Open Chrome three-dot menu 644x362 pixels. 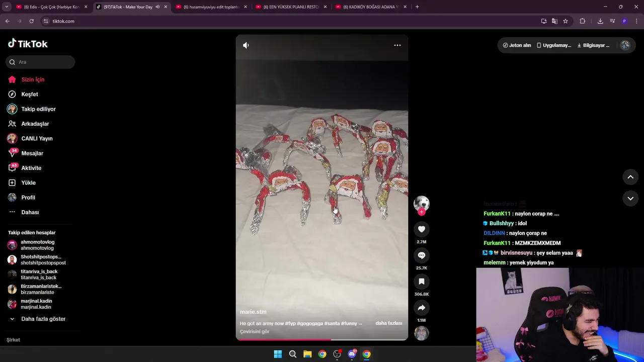[x=636, y=21]
